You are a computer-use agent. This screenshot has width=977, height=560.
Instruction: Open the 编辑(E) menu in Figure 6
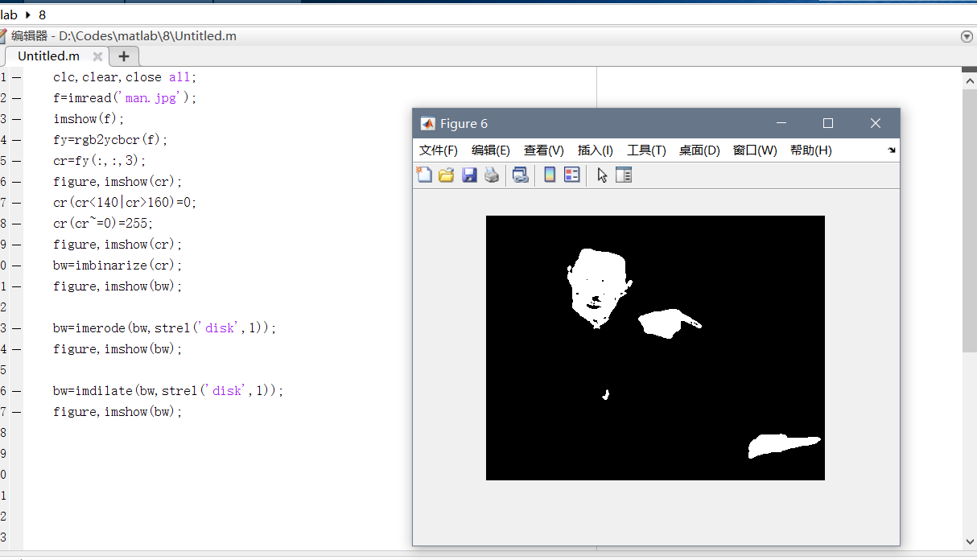pos(491,150)
